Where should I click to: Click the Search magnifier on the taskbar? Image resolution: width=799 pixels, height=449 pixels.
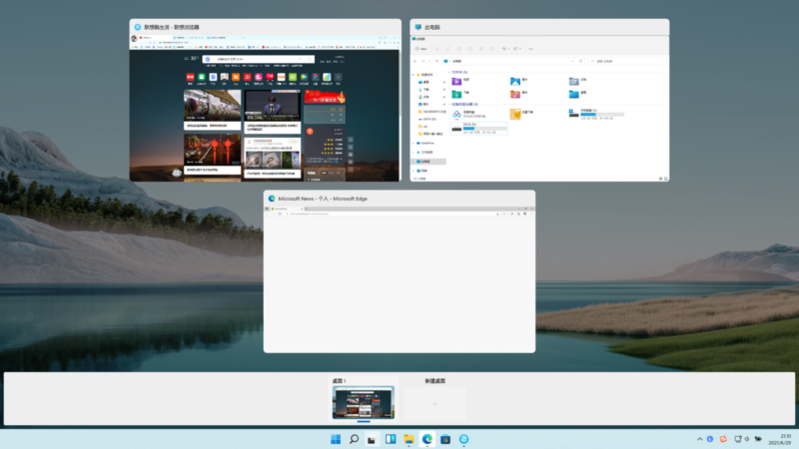pyautogui.click(x=353, y=439)
